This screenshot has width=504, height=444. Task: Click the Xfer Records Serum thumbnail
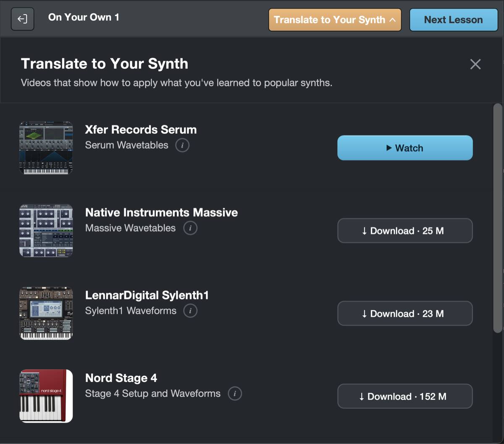tap(46, 148)
